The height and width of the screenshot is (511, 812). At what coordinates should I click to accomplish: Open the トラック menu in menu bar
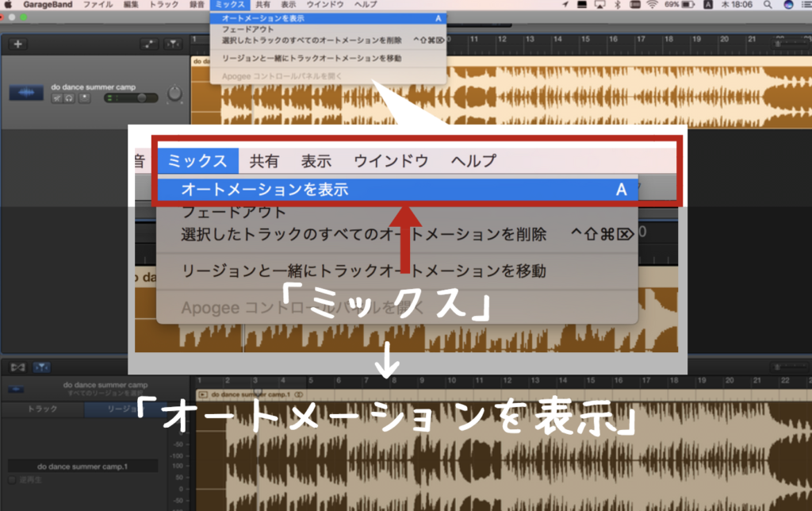coord(163,5)
